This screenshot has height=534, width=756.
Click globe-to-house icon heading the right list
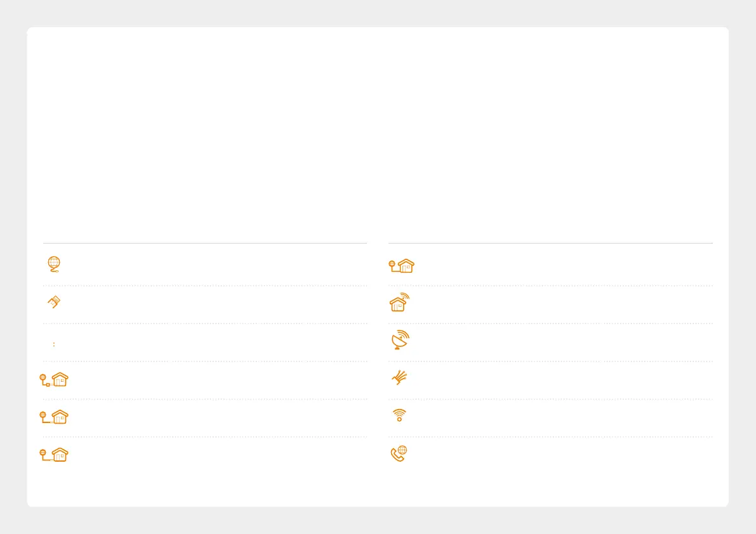tap(401, 266)
